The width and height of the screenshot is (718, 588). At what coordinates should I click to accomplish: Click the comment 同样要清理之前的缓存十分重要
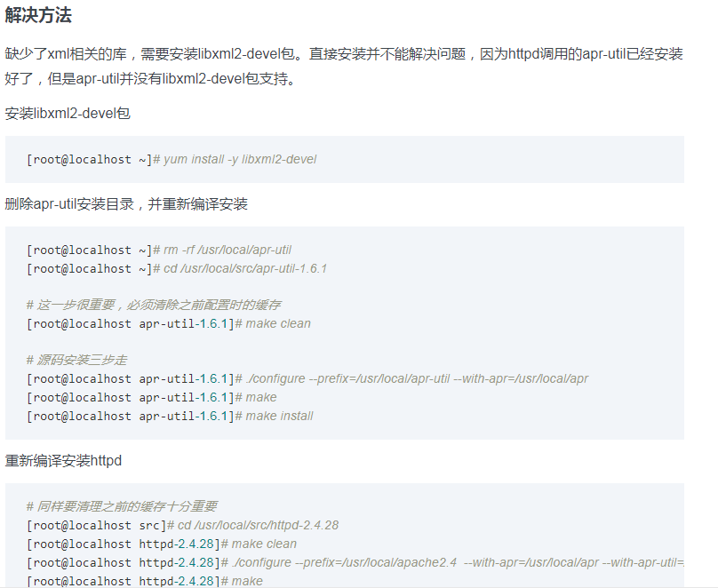click(122, 506)
